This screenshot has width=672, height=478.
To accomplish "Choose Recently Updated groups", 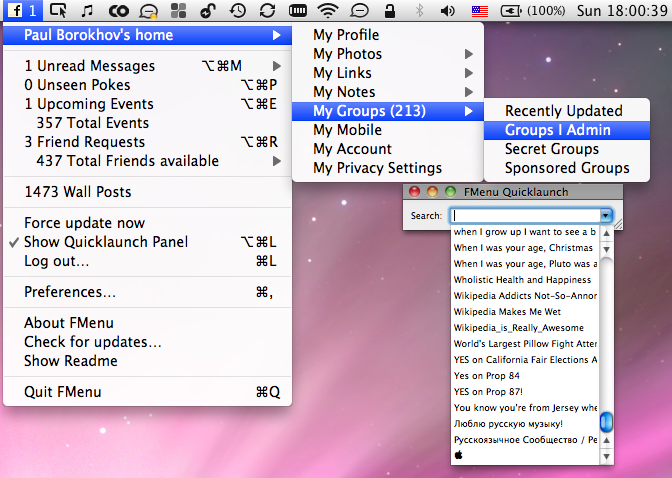I will (567, 111).
